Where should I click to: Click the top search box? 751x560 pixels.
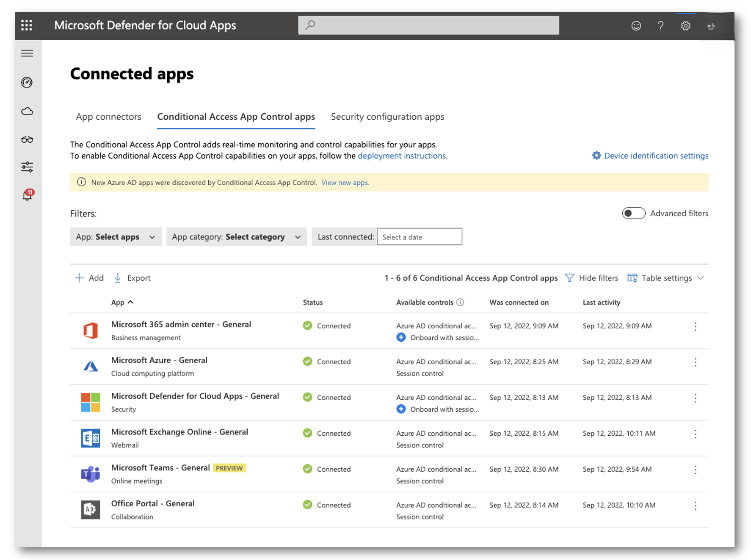coord(428,25)
